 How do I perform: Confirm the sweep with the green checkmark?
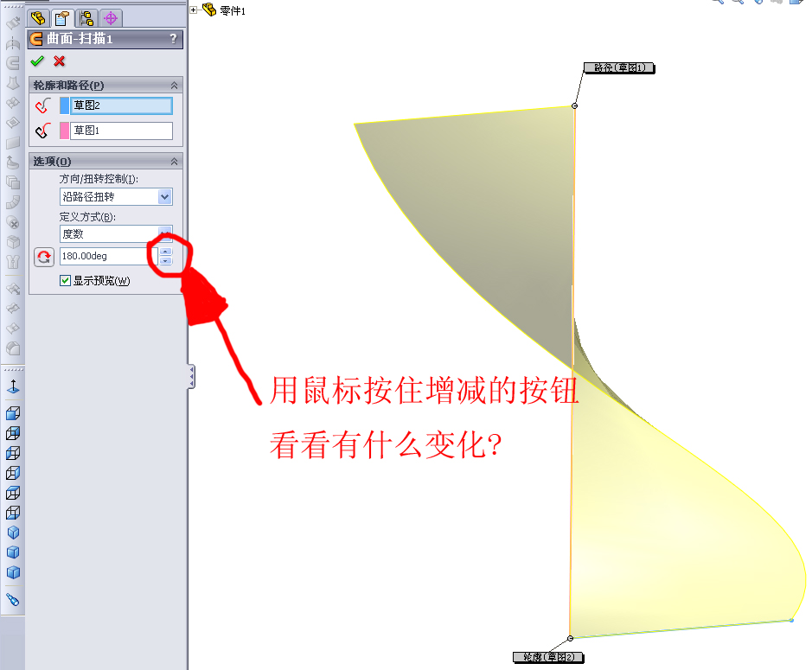[x=37, y=61]
